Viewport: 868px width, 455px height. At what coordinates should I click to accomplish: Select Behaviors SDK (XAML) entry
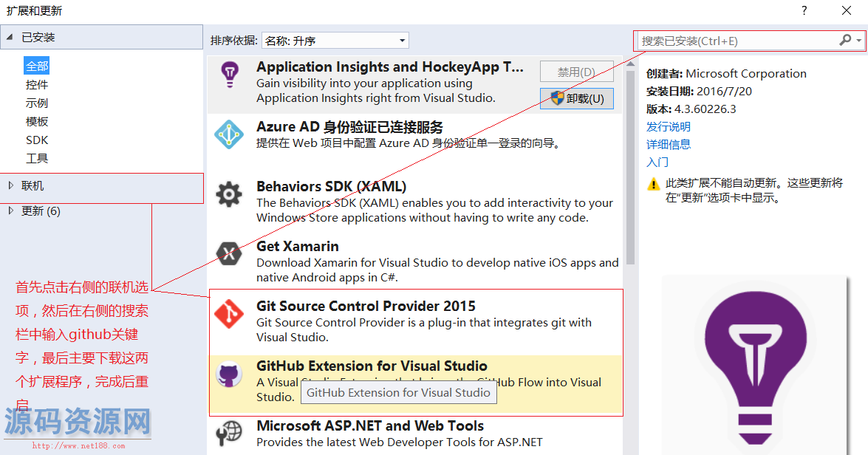(414, 202)
